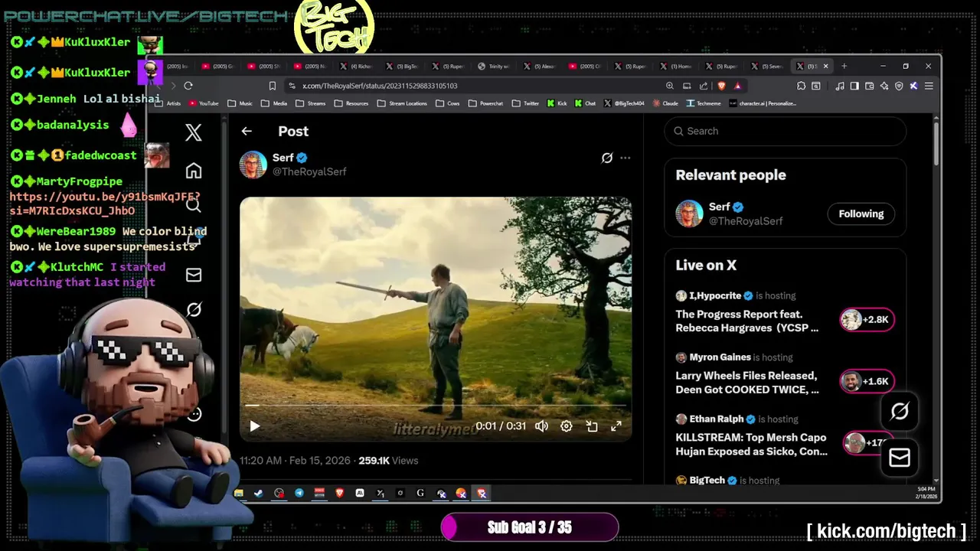This screenshot has width=980, height=551.
Task: Click the share icon in address bar
Action: pos(704,86)
